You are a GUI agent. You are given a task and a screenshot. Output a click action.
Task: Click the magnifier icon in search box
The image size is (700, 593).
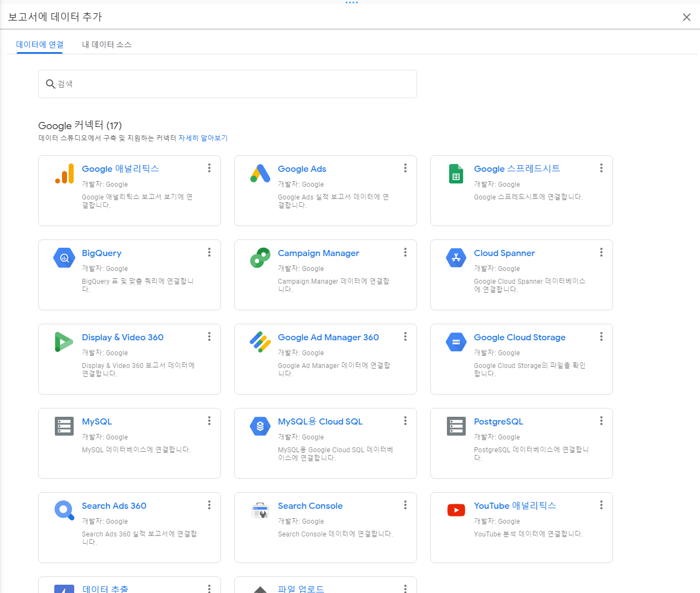(50, 84)
